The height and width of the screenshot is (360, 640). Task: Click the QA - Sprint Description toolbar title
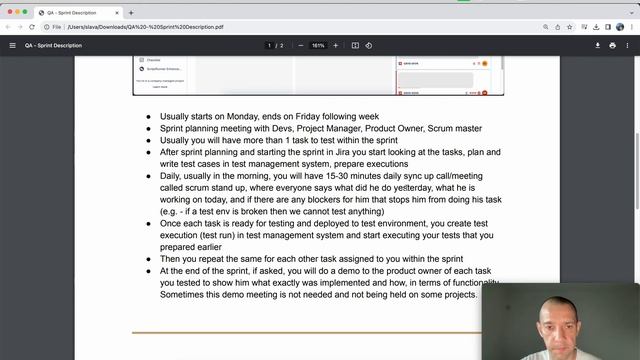53,46
